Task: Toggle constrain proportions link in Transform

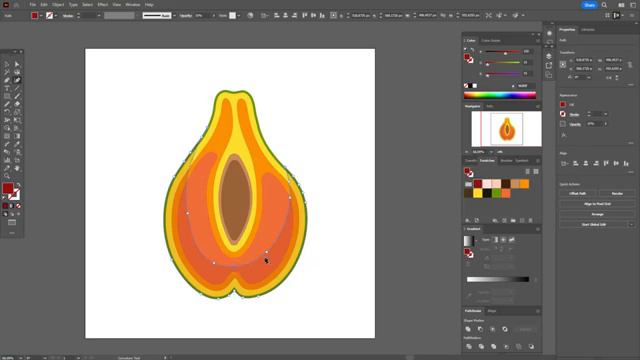Action: click(x=630, y=64)
